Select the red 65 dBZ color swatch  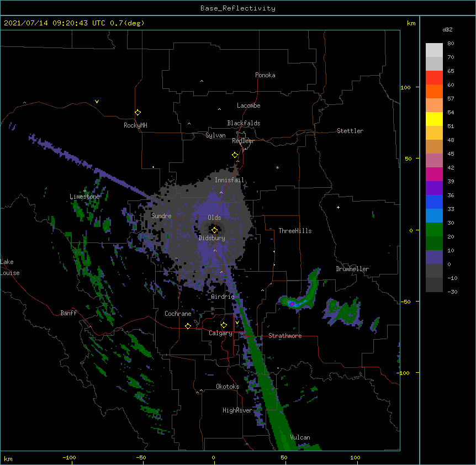[434, 77]
